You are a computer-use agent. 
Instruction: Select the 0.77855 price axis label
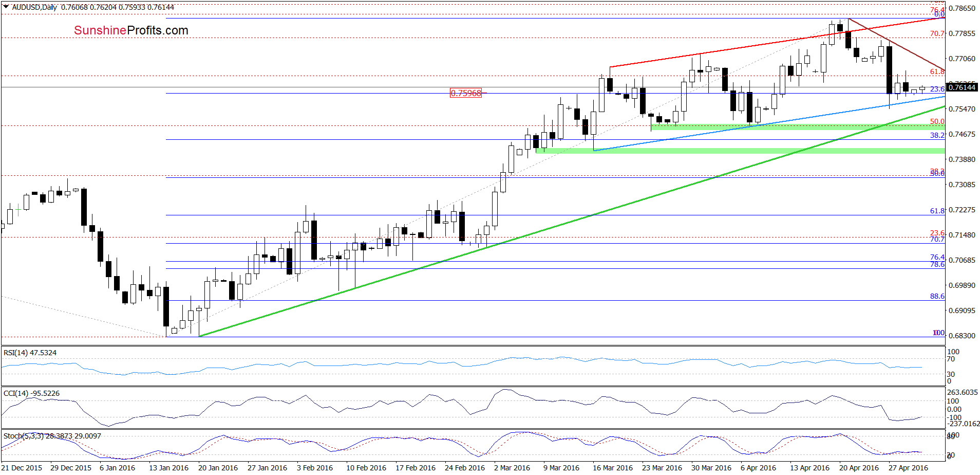point(962,33)
